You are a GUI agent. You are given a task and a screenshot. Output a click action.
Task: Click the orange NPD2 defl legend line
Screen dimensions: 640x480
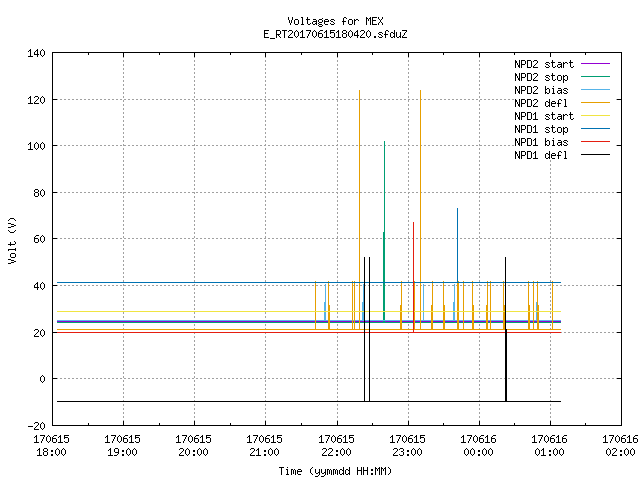[595, 102]
